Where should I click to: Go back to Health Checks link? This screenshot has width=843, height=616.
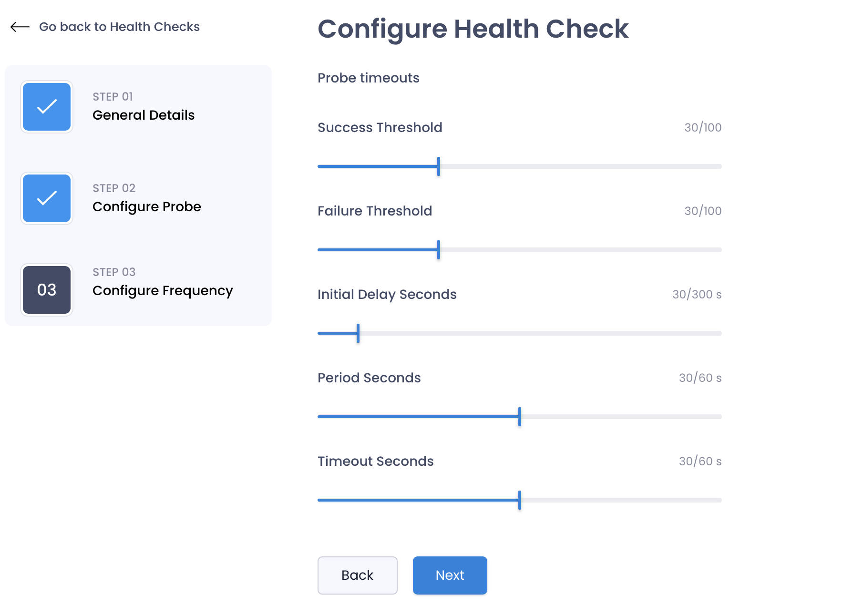(119, 27)
